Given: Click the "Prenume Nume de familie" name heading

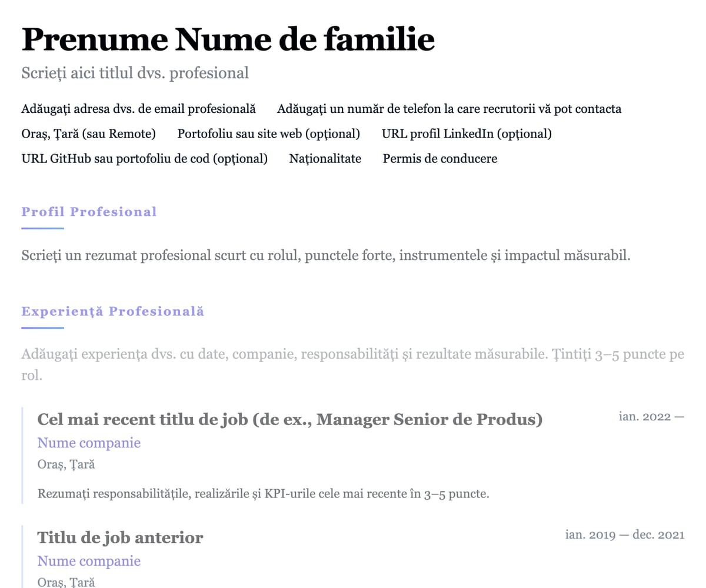Looking at the screenshot, I should click(228, 40).
